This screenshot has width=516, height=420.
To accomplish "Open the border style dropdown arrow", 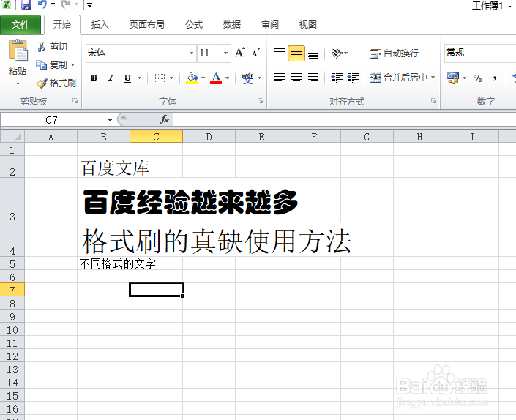I will [172, 78].
